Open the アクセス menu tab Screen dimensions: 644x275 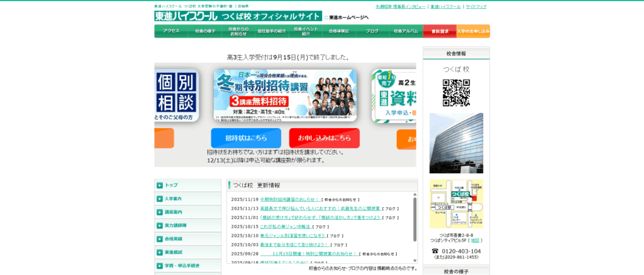171,31
